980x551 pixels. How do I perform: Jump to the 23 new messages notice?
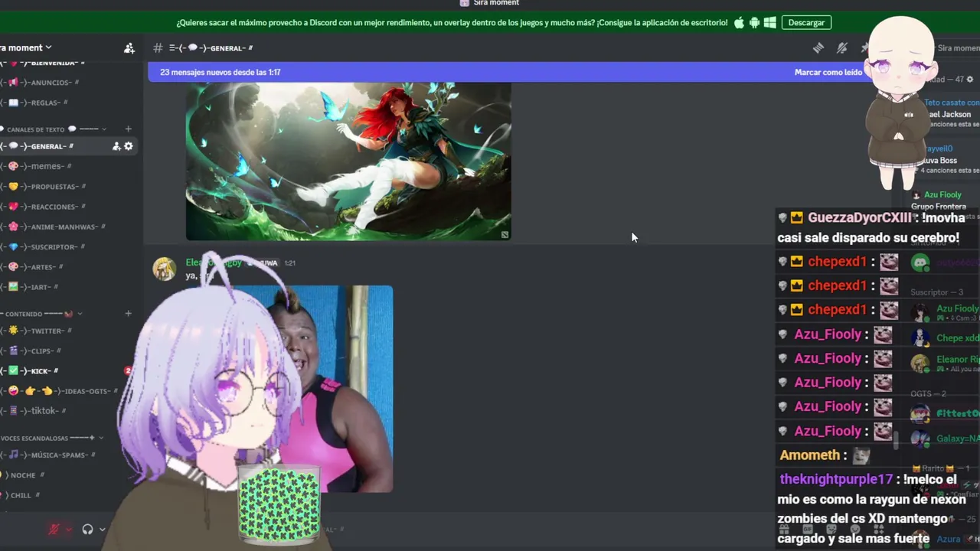click(220, 72)
